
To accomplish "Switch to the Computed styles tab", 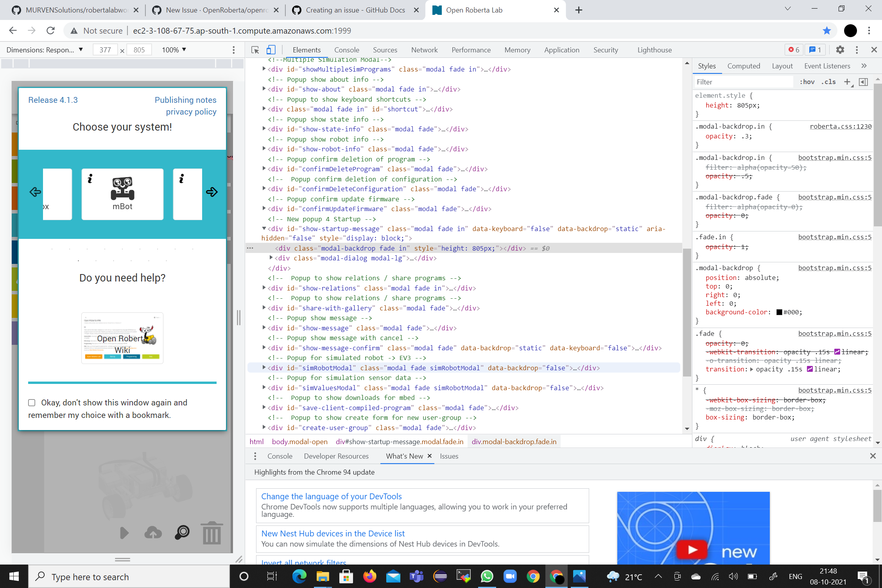I will pos(744,66).
